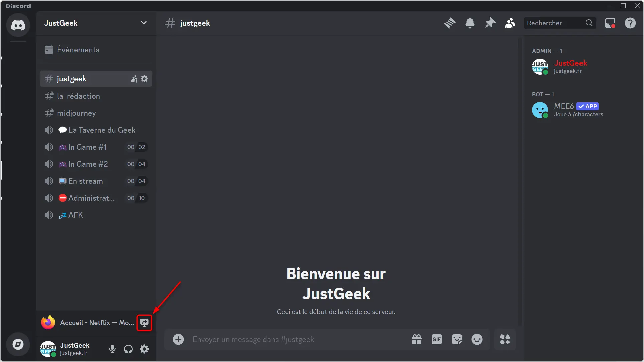644x362 pixels.
Task: Click the BOT — 1 role header
Action: [x=543, y=94]
